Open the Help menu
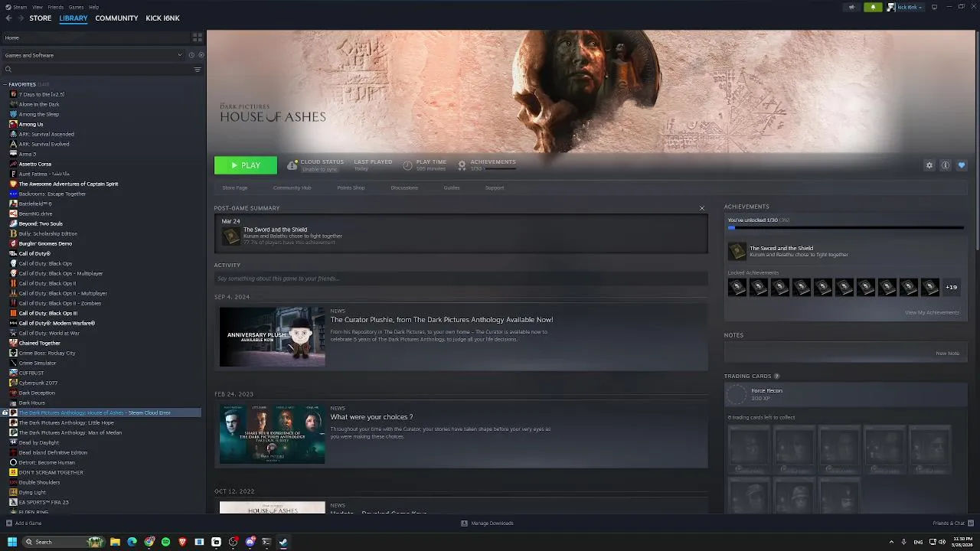This screenshot has height=551, width=980. (x=93, y=7)
